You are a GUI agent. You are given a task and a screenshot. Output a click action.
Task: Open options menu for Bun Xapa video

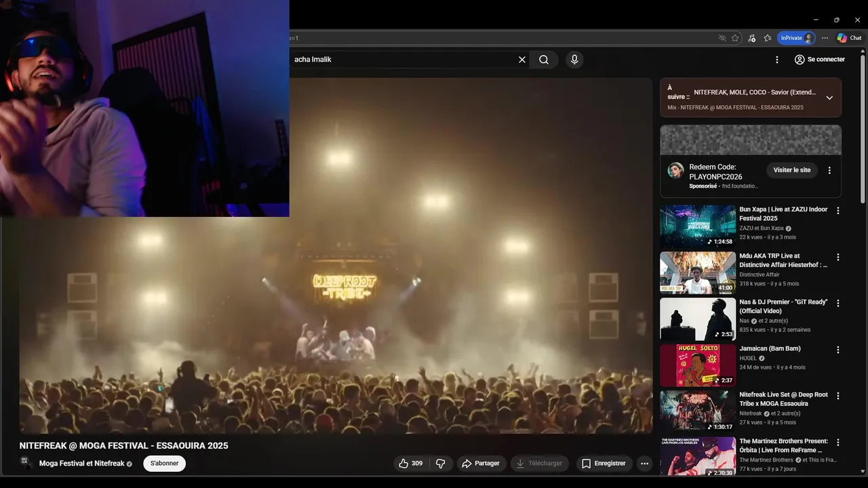[837, 211]
